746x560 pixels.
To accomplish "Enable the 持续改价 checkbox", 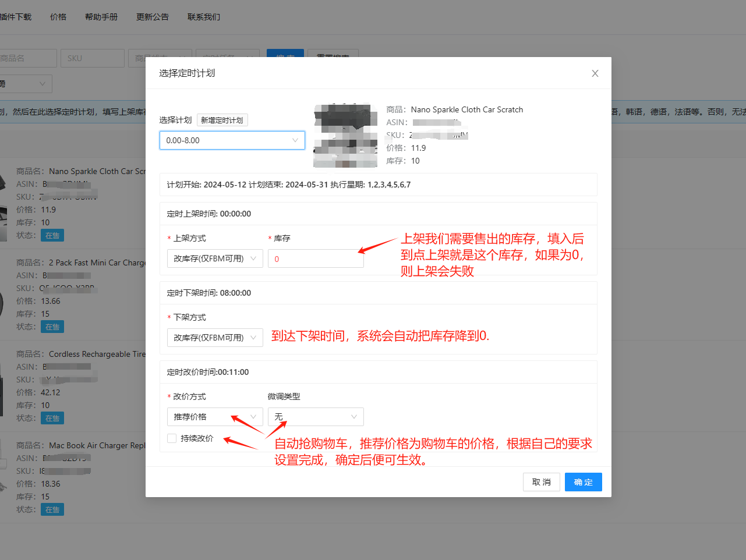I will [x=172, y=438].
